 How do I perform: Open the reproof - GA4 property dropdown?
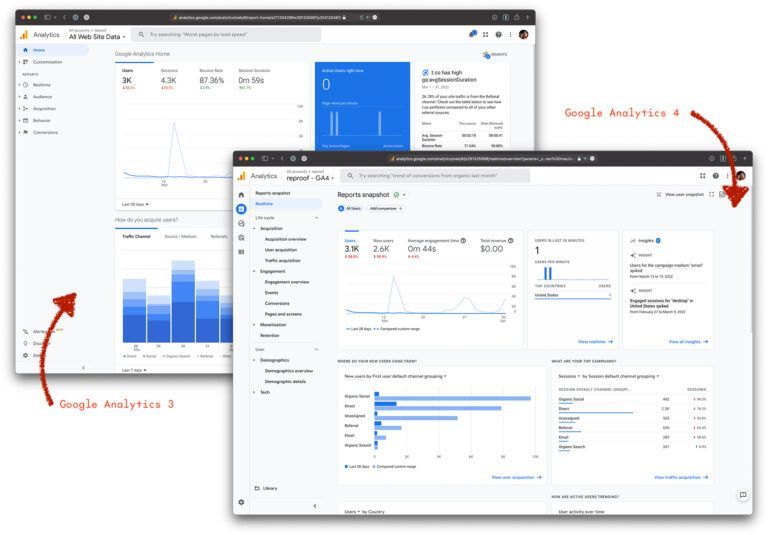click(x=310, y=178)
